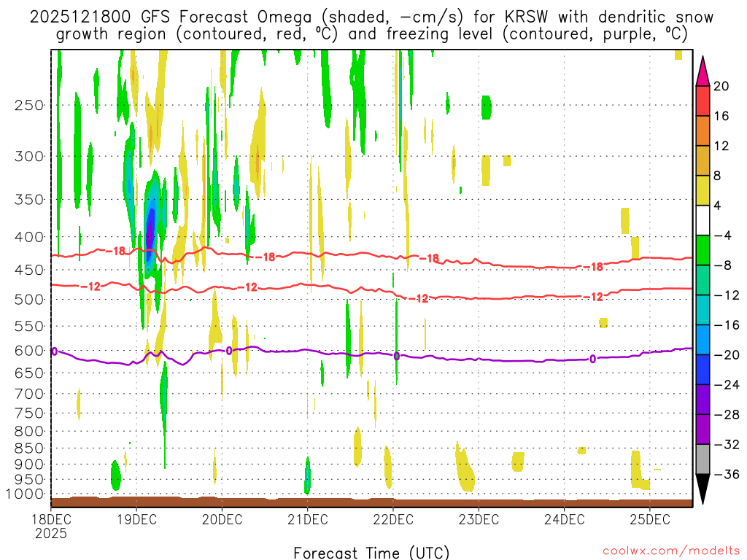Select the teal-green swatch between -8 and -12
Viewport: 747px width, 560px height.
click(703, 280)
